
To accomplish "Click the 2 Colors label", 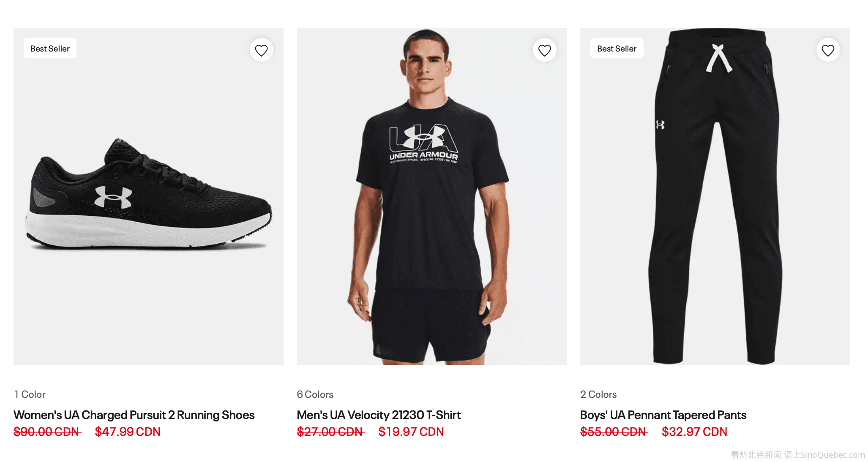I will click(598, 394).
